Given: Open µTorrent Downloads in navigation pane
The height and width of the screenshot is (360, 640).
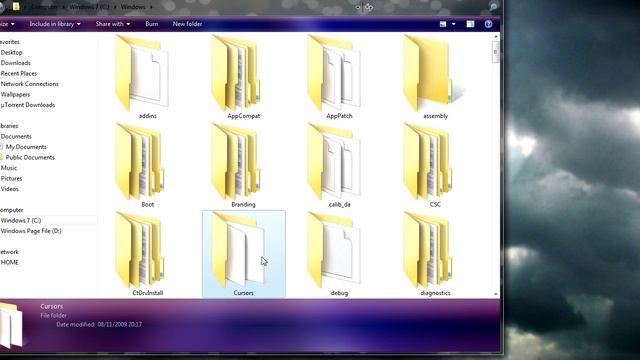Looking at the screenshot, I should [x=28, y=105].
